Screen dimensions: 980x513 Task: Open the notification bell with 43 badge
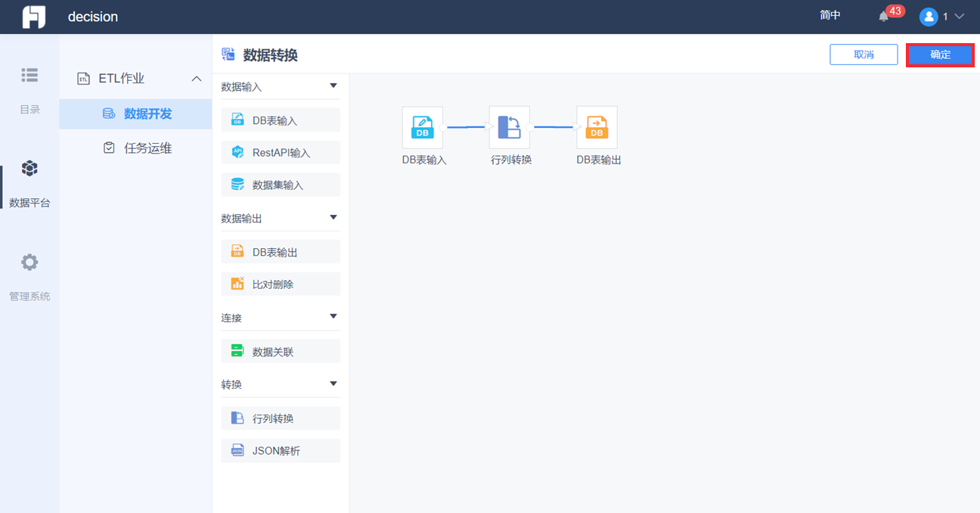point(883,16)
